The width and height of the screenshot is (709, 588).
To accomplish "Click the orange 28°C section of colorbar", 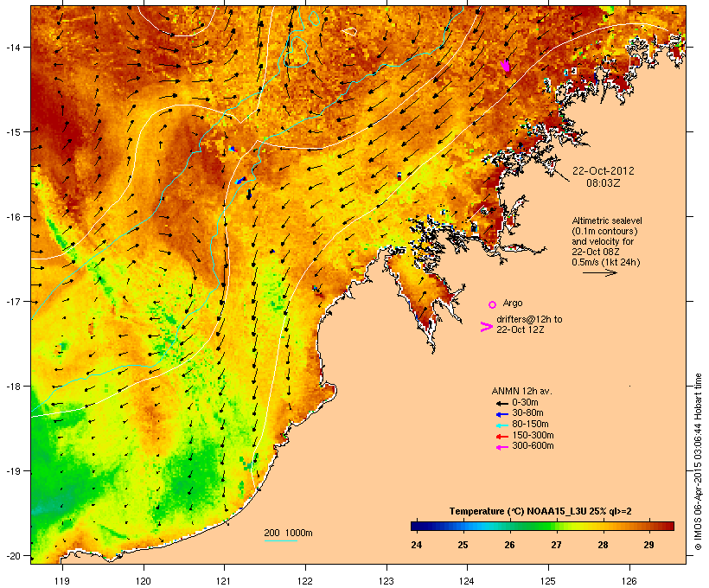I will pos(604,526).
